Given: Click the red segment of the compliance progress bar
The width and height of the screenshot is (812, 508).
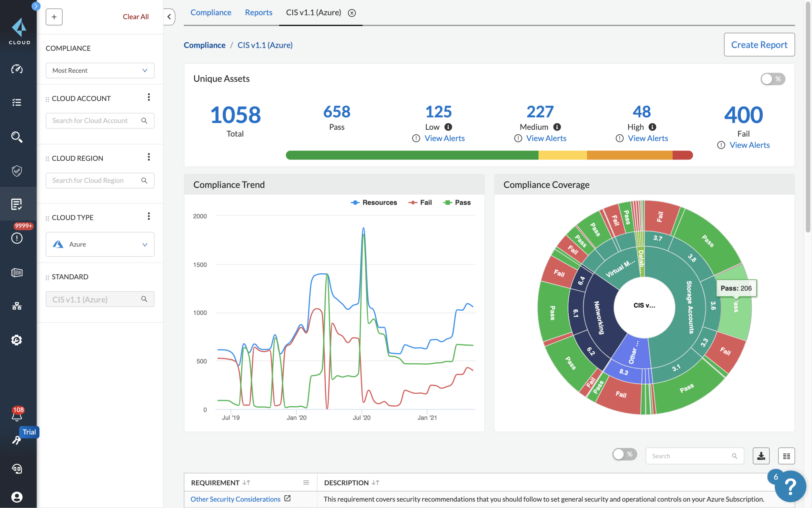Looking at the screenshot, I should 682,155.
